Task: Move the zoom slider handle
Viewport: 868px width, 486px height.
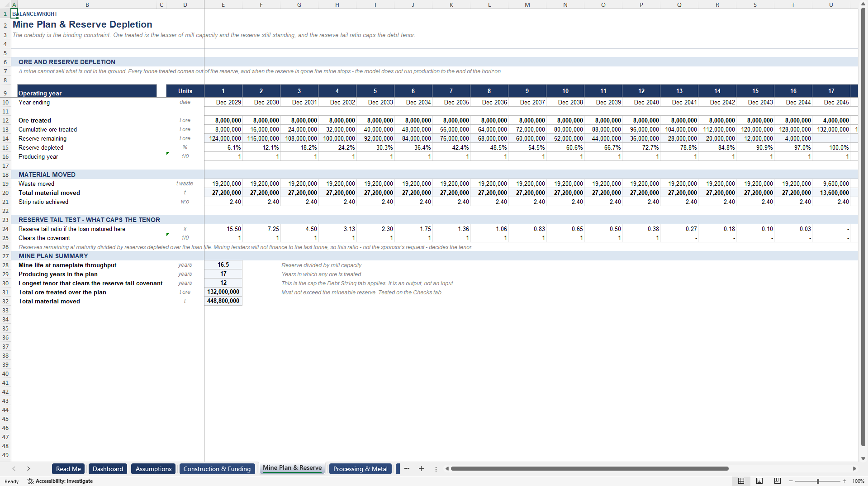Action: click(x=818, y=481)
